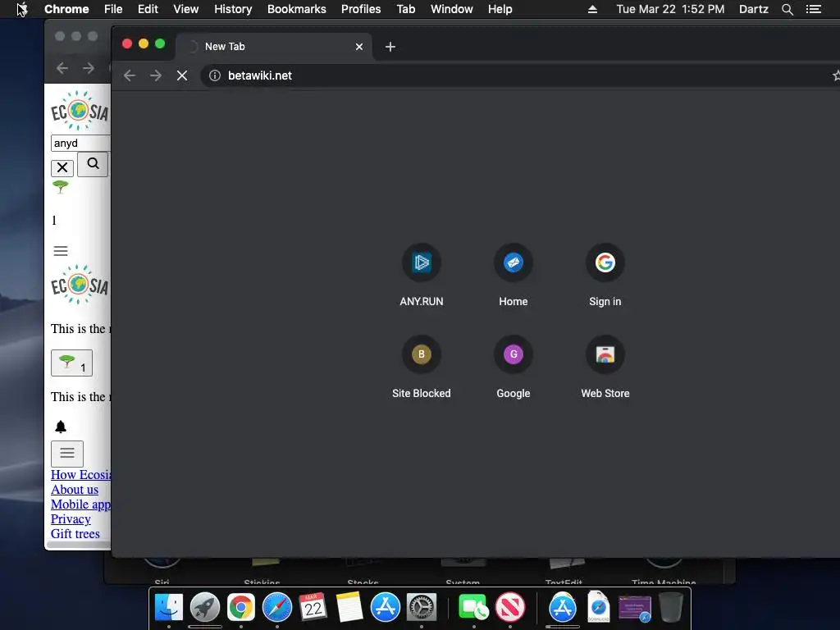The image size is (840, 630).
Task: Click the lower Ecosia logo
Action: click(x=80, y=285)
